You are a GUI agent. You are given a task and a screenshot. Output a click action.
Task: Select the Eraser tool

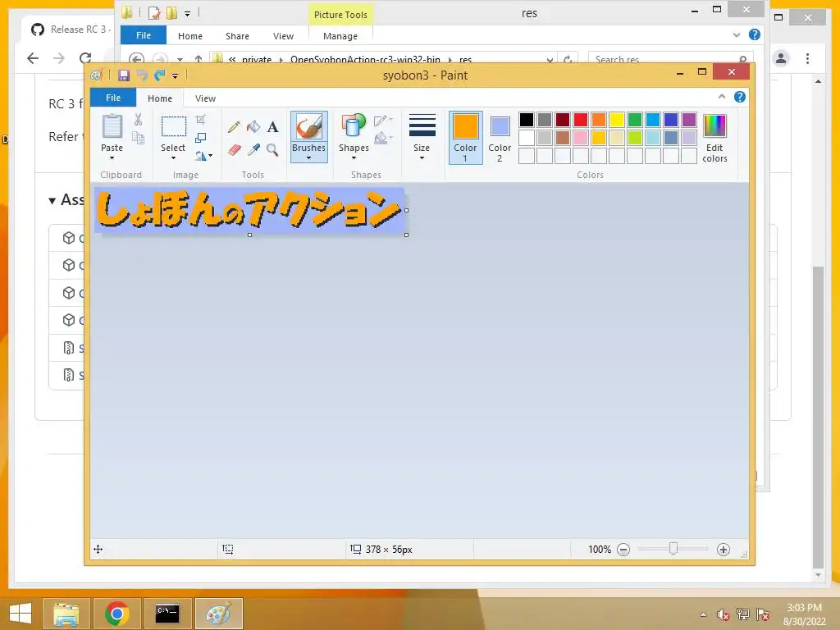coord(234,149)
